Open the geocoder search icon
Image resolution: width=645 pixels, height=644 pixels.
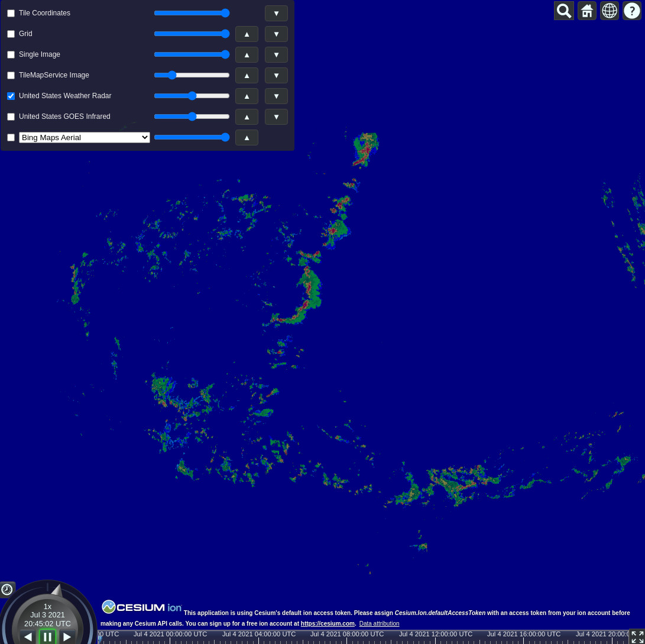click(564, 11)
